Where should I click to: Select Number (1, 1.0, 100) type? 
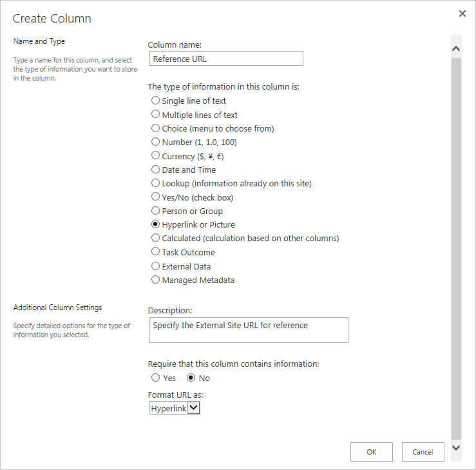click(155, 142)
